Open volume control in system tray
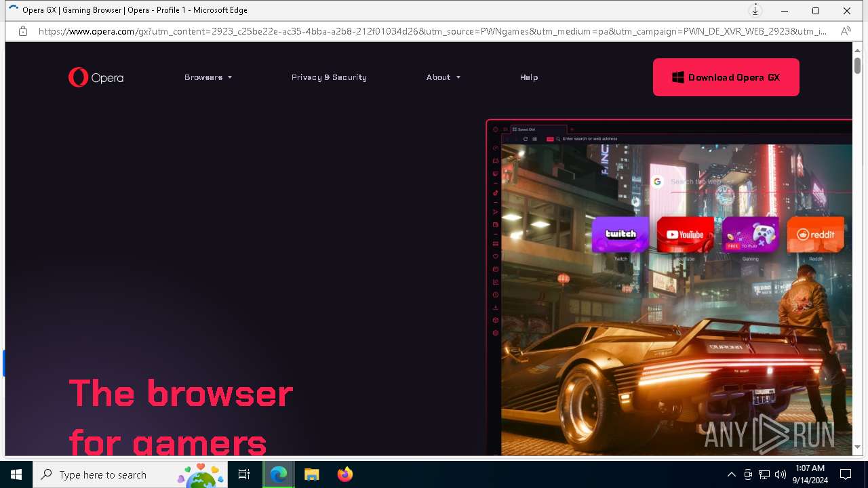868x488 pixels. click(x=781, y=474)
